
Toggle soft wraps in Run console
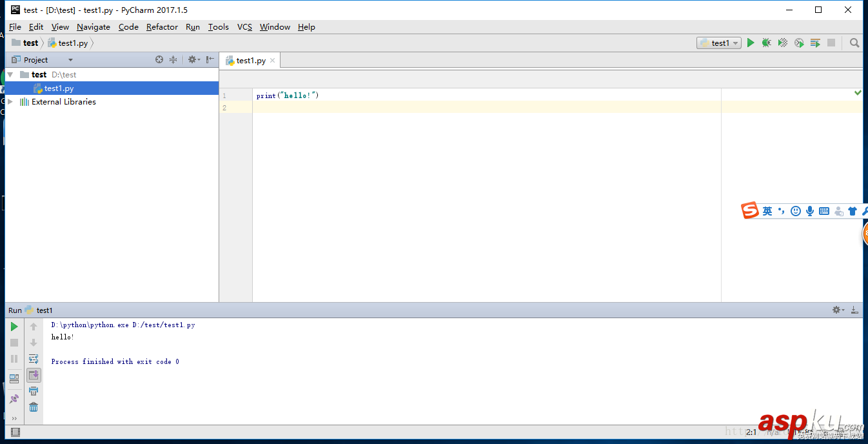coord(34,359)
